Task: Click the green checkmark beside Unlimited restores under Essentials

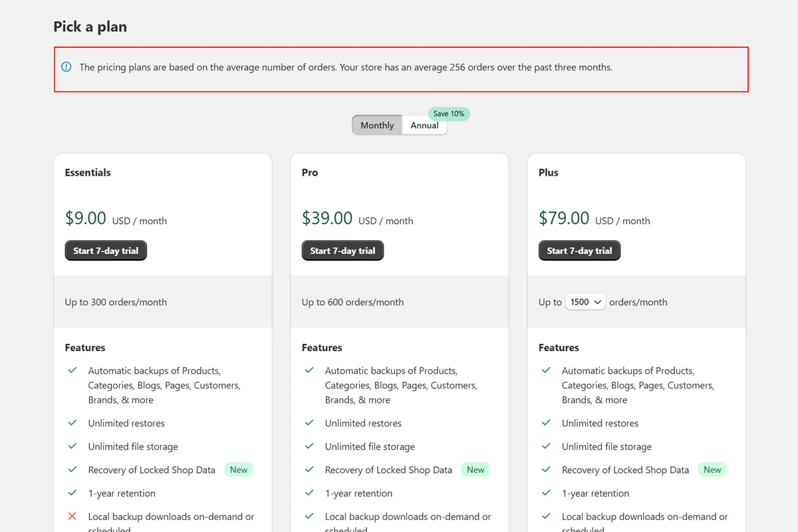Action: pyautogui.click(x=72, y=423)
